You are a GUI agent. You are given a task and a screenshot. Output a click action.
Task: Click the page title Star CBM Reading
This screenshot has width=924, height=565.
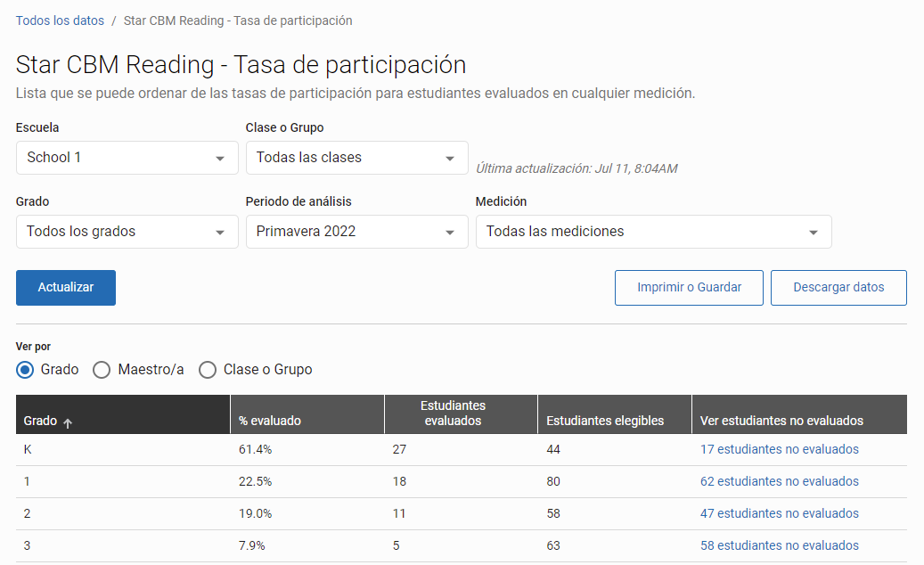click(x=241, y=65)
